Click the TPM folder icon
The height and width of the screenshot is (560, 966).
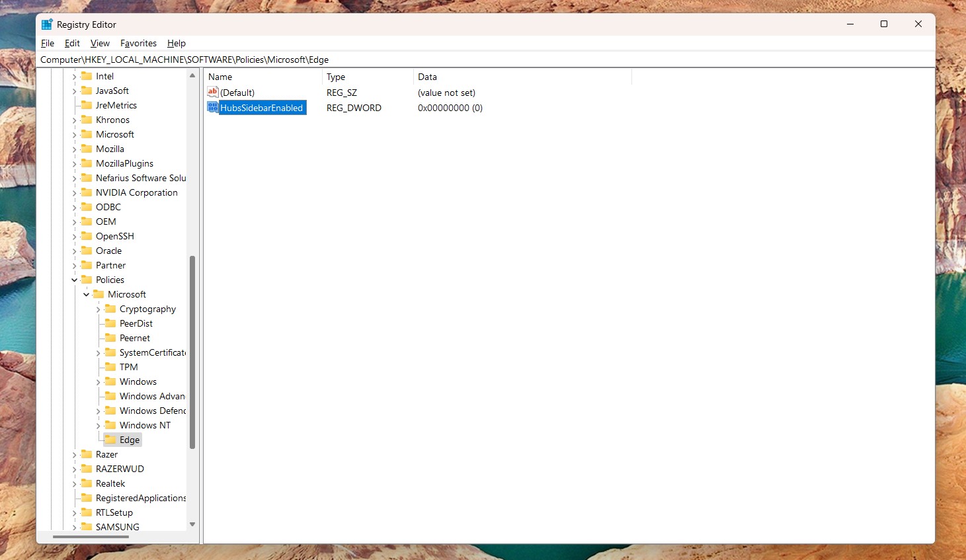(x=110, y=367)
